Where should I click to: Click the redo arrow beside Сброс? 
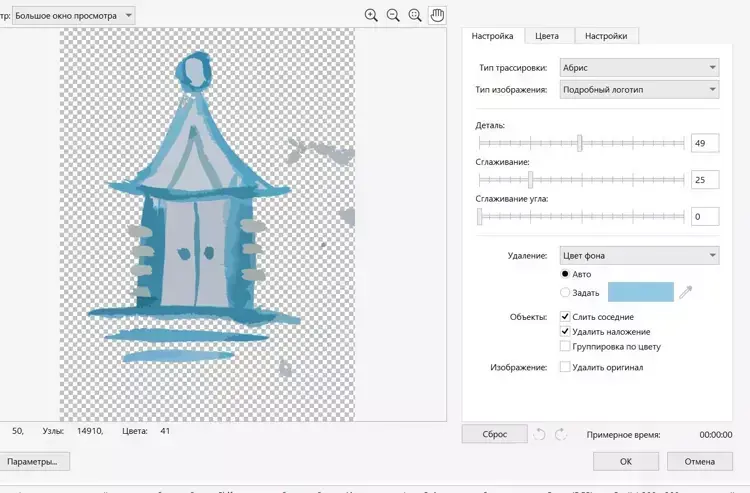point(561,434)
